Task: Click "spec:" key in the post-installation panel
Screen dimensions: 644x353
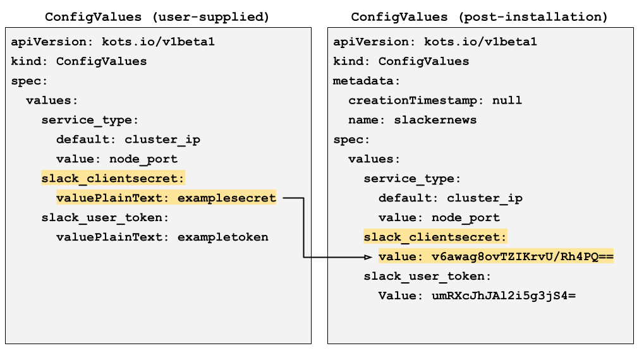Action: tap(351, 140)
